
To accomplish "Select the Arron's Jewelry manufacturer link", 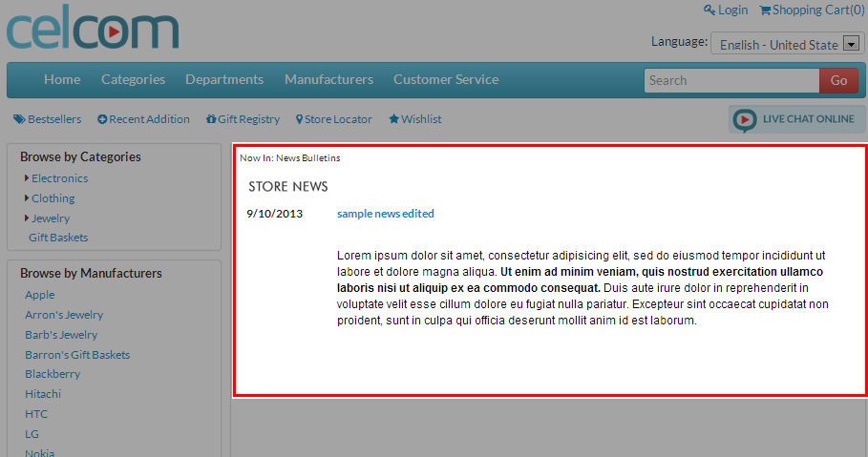I will (x=64, y=315).
